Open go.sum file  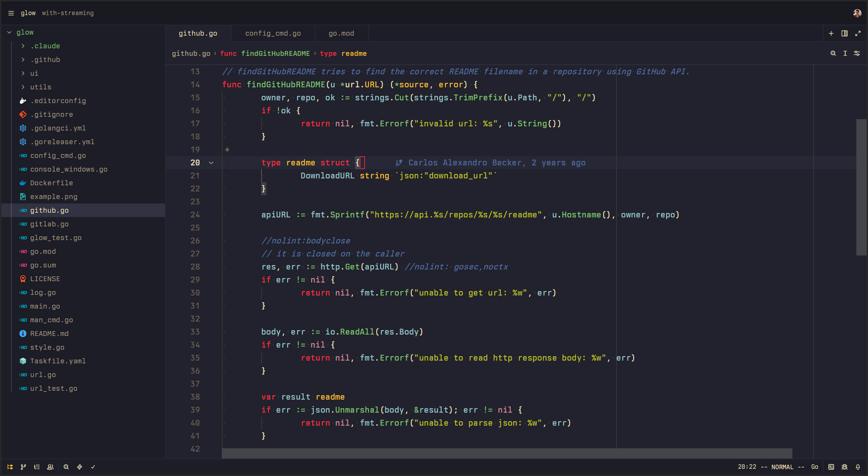[x=84, y=265]
